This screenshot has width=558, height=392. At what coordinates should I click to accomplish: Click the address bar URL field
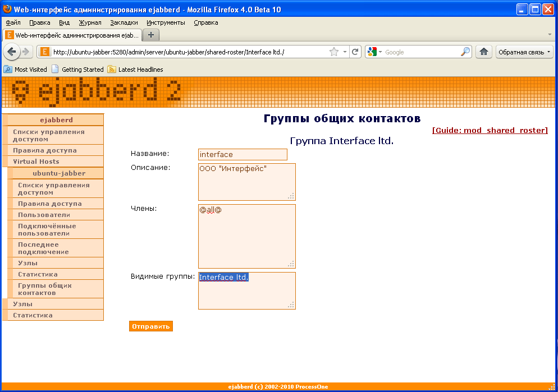point(189,52)
